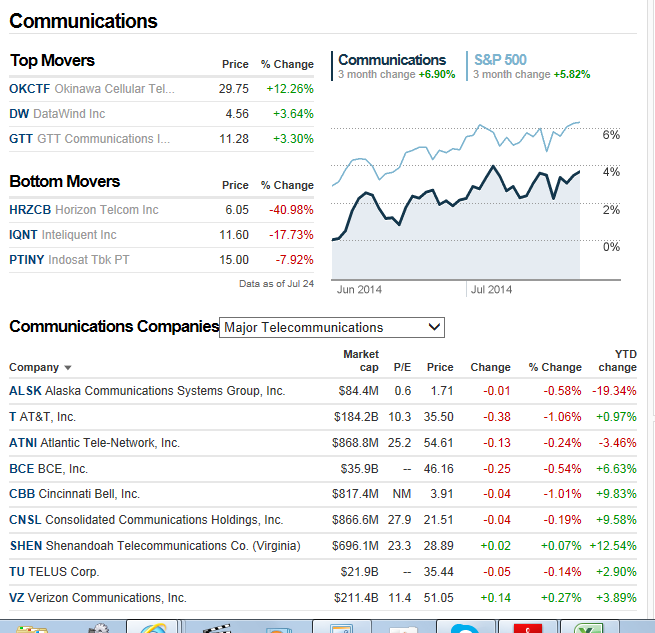Image resolution: width=655 pixels, height=633 pixels.
Task: Click the NM P/E value for Cincinnati Bell
Action: [402, 494]
